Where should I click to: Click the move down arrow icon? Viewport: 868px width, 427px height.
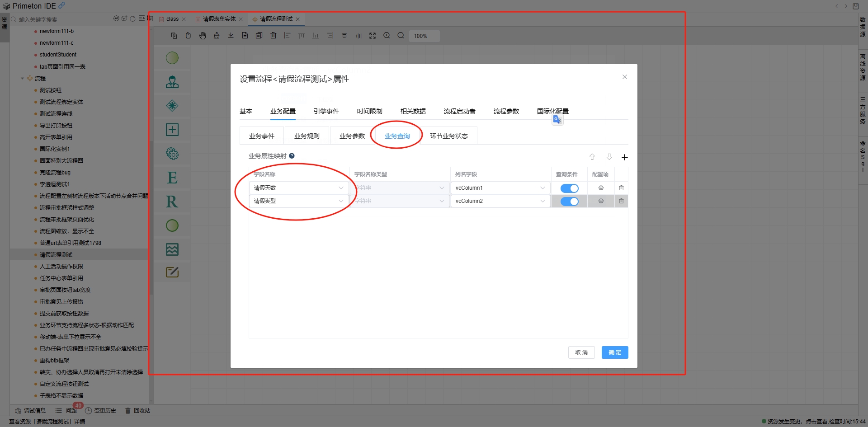pyautogui.click(x=609, y=157)
